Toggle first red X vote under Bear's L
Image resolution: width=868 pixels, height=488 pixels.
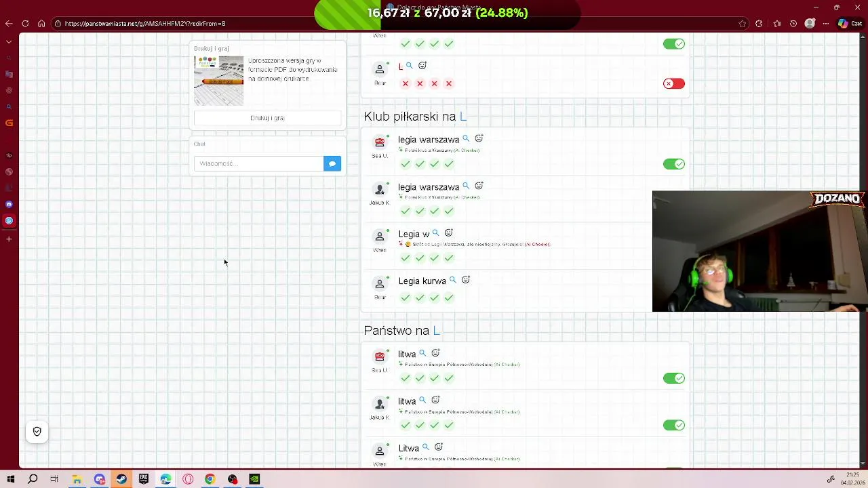(x=406, y=83)
